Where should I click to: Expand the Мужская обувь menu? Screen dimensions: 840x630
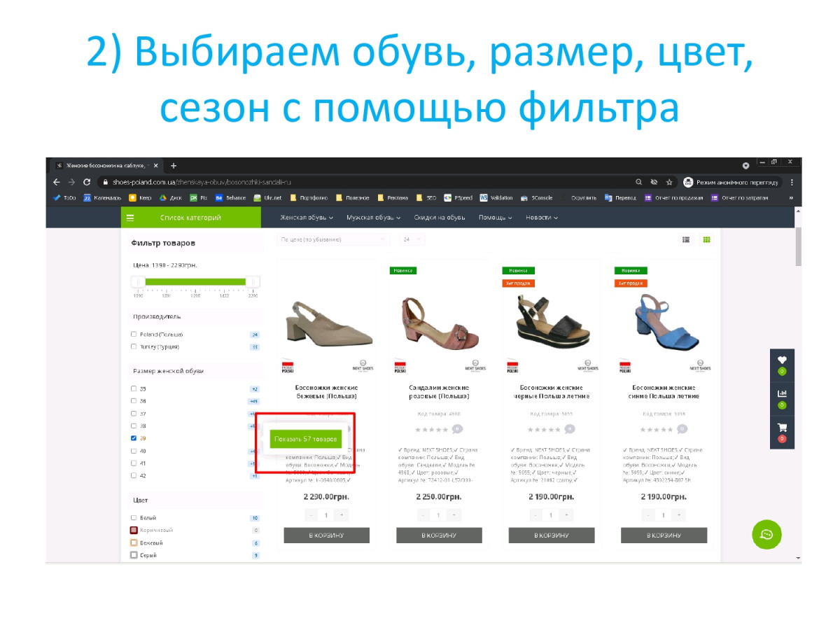pyautogui.click(x=373, y=218)
